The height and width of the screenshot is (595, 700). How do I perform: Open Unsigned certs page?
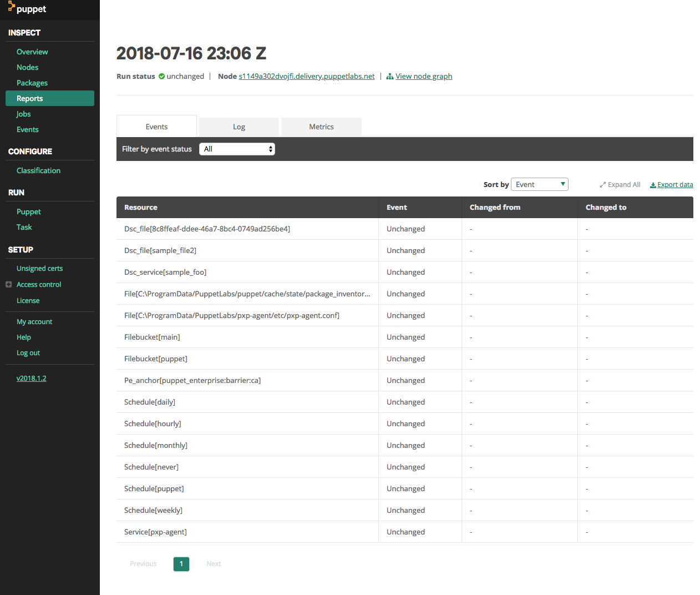tap(39, 268)
